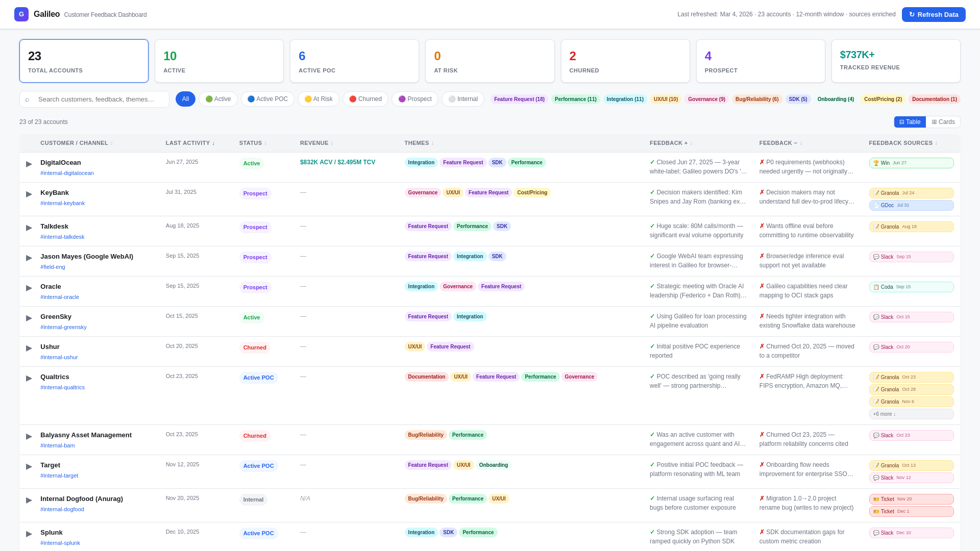Viewport: 980px width, 551px height.
Task: Expand the DigitalOcean row
Action: coord(29,164)
